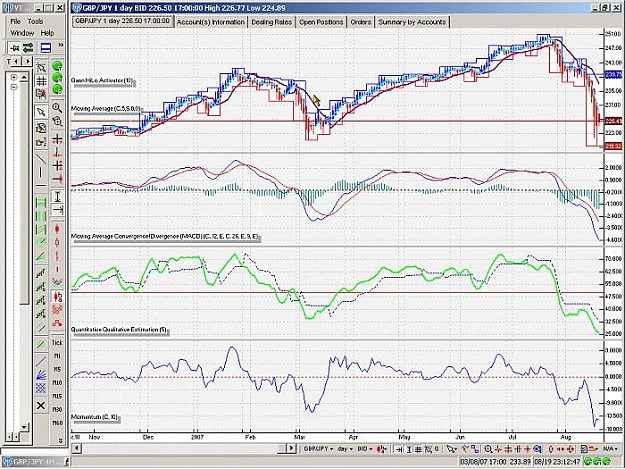Click the left arrow beside T in navigator

pos(17,61)
